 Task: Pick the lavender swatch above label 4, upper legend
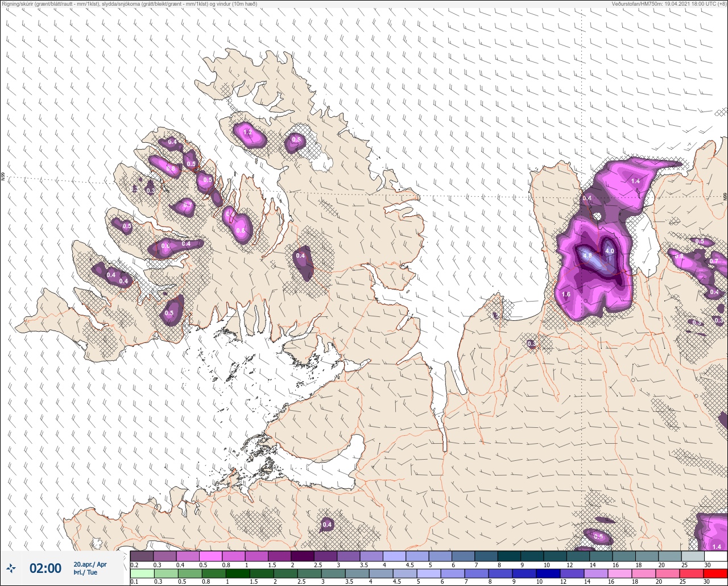394,556
